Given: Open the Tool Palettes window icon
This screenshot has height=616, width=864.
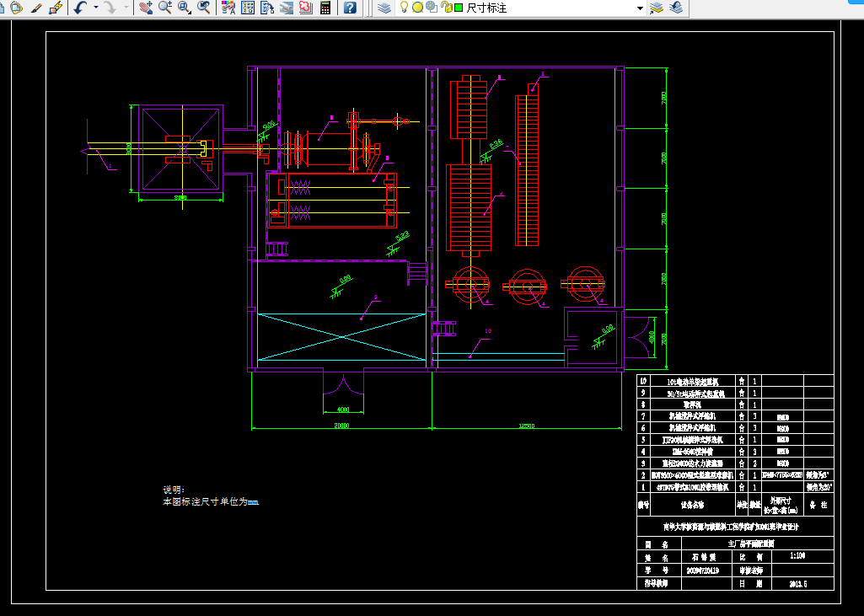Looking at the screenshot, I should (267, 8).
